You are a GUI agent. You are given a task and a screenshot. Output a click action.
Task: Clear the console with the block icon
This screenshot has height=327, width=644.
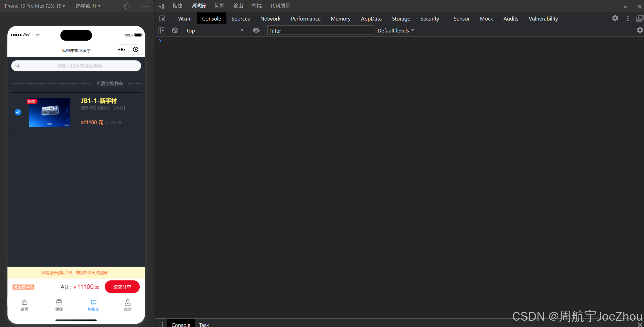pos(175,30)
